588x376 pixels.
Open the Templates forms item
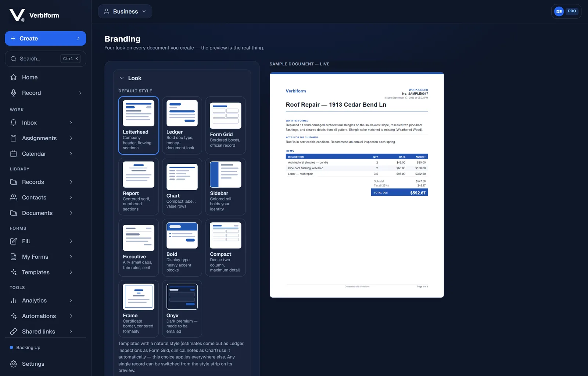41,272
